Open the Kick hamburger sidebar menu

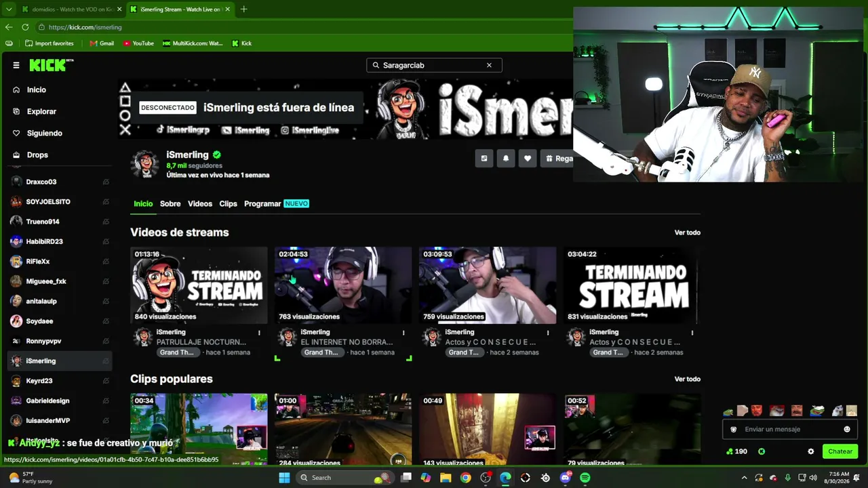coord(16,65)
